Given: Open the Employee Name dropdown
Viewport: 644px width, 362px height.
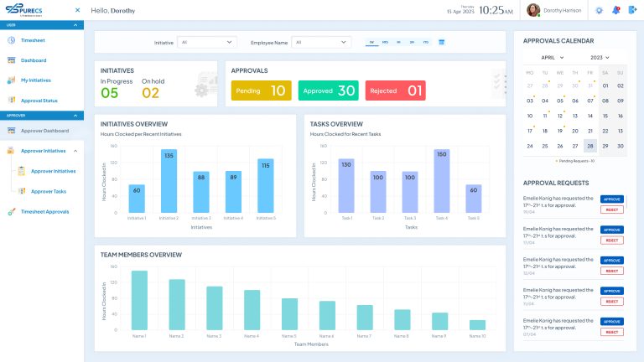Looking at the screenshot, I should [322, 42].
